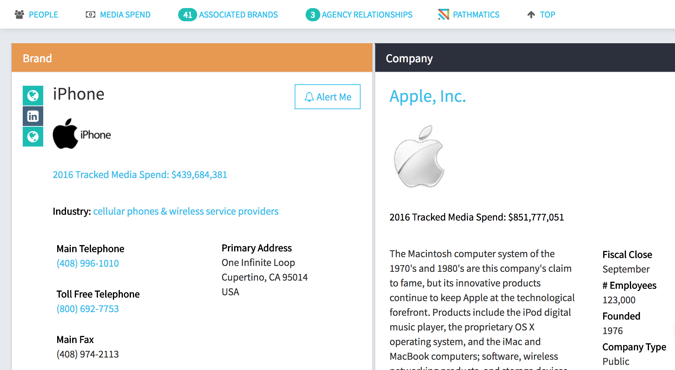Screen dimensions: 675x370
Task: Open the People section icon
Action: click(x=19, y=15)
